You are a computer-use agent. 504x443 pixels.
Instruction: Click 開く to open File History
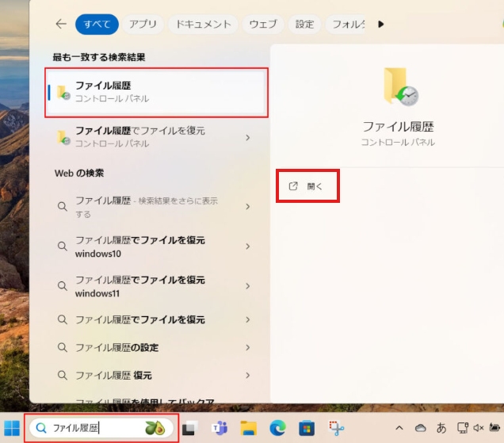(307, 186)
